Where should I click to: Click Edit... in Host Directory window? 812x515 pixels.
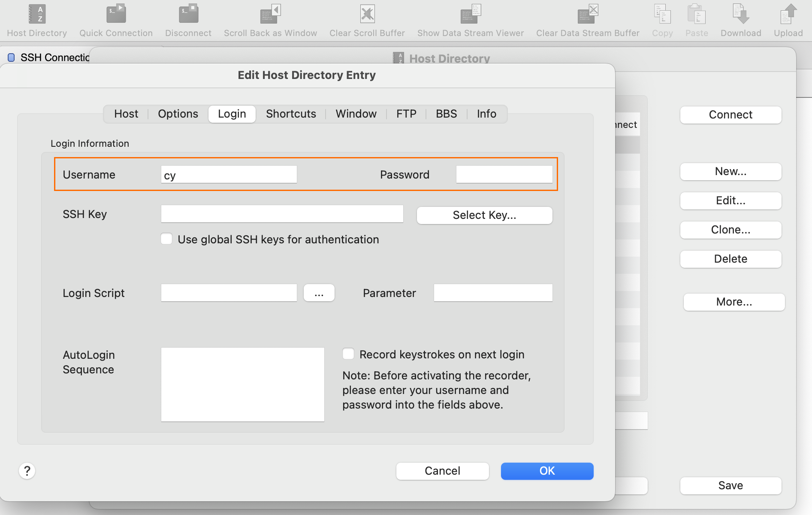click(x=731, y=200)
